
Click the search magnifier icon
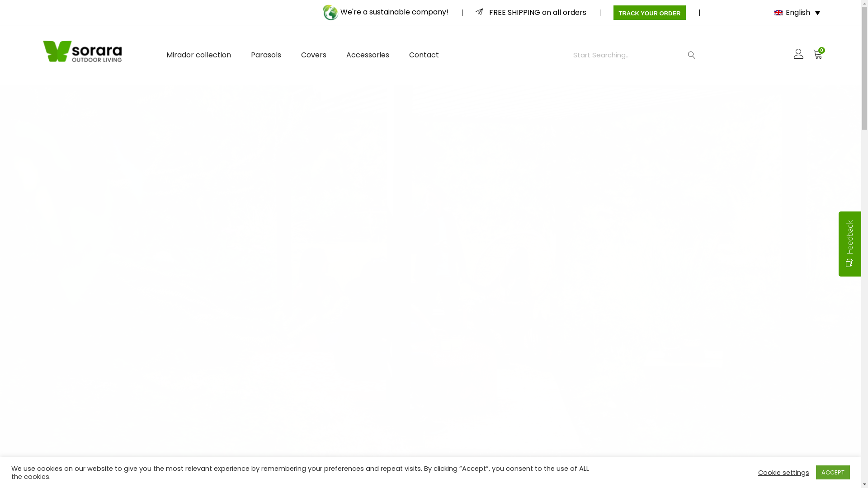(691, 55)
